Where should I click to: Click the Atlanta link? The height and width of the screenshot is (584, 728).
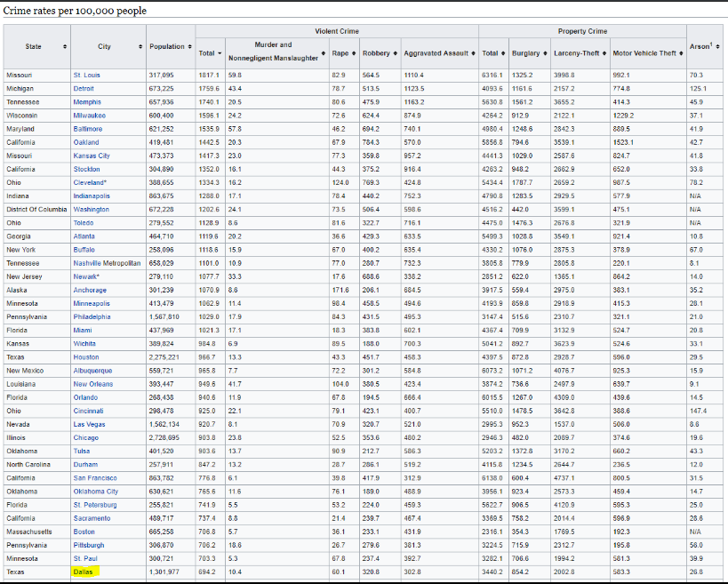tap(84, 236)
